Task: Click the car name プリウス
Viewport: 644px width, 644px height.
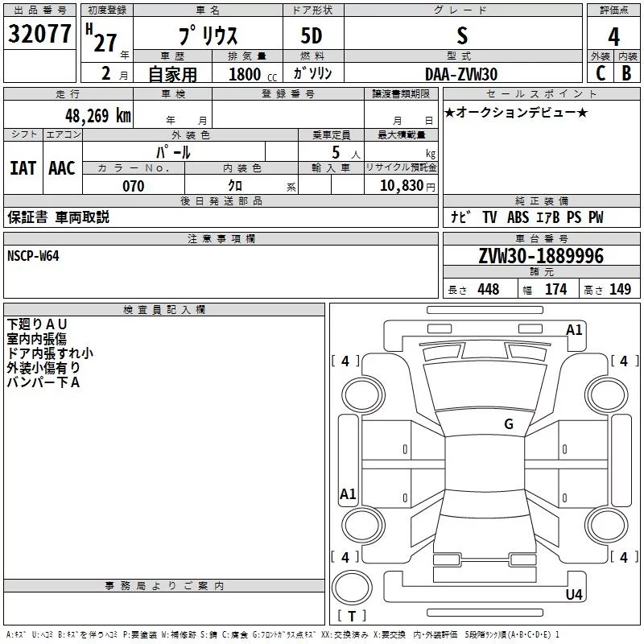Action: point(208,35)
